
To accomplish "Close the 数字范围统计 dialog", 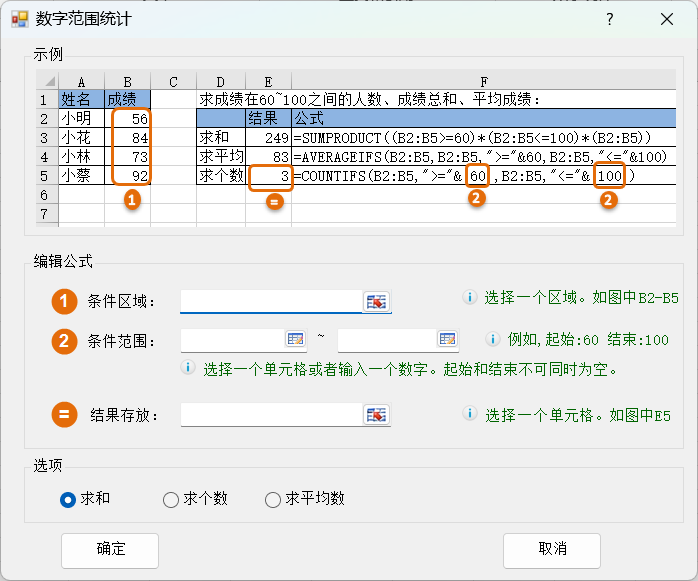I will pyautogui.click(x=667, y=19).
